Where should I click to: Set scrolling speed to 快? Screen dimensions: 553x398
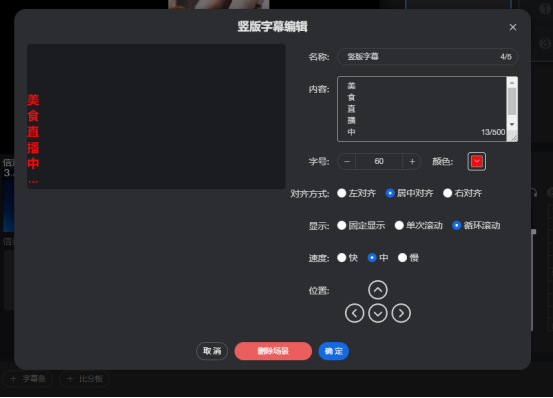tap(347, 258)
